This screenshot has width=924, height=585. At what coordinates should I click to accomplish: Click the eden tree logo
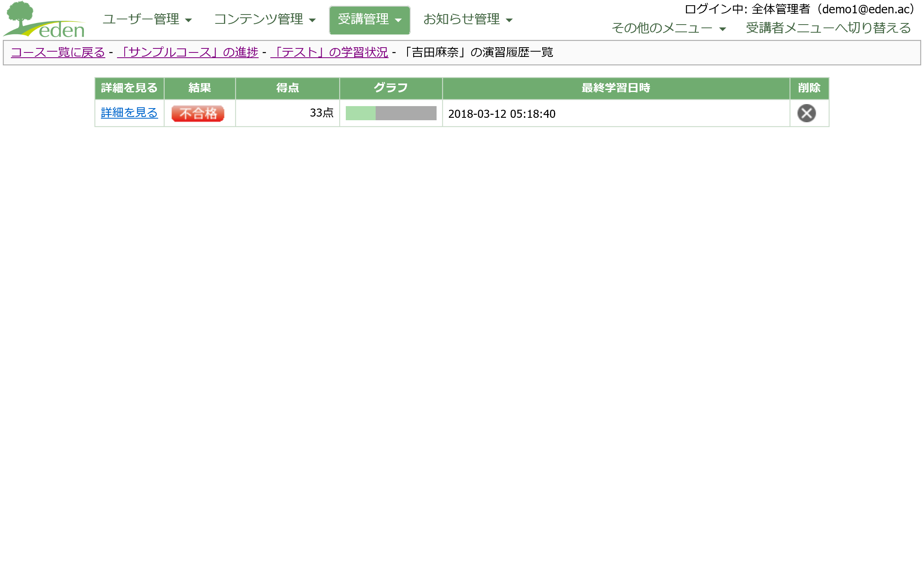tap(44, 19)
